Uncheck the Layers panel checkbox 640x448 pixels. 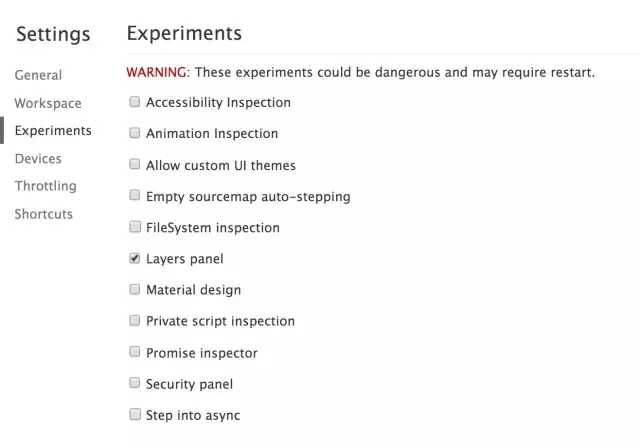[x=135, y=258]
